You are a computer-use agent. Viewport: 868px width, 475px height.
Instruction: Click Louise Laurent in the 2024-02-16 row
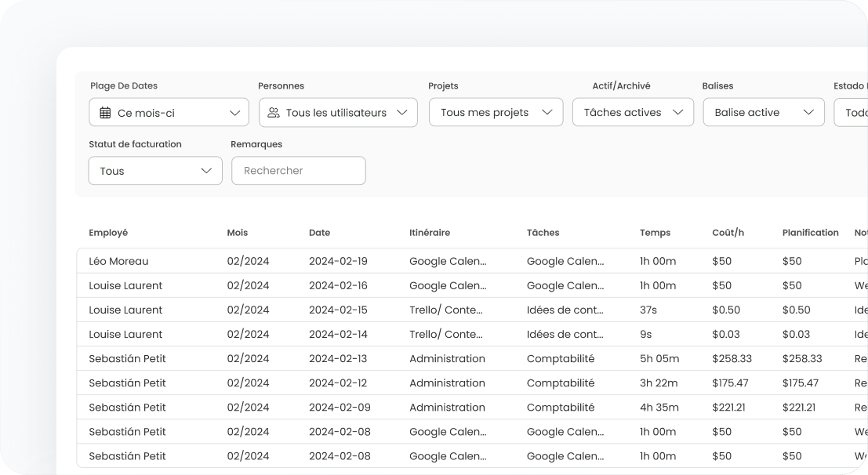point(125,285)
